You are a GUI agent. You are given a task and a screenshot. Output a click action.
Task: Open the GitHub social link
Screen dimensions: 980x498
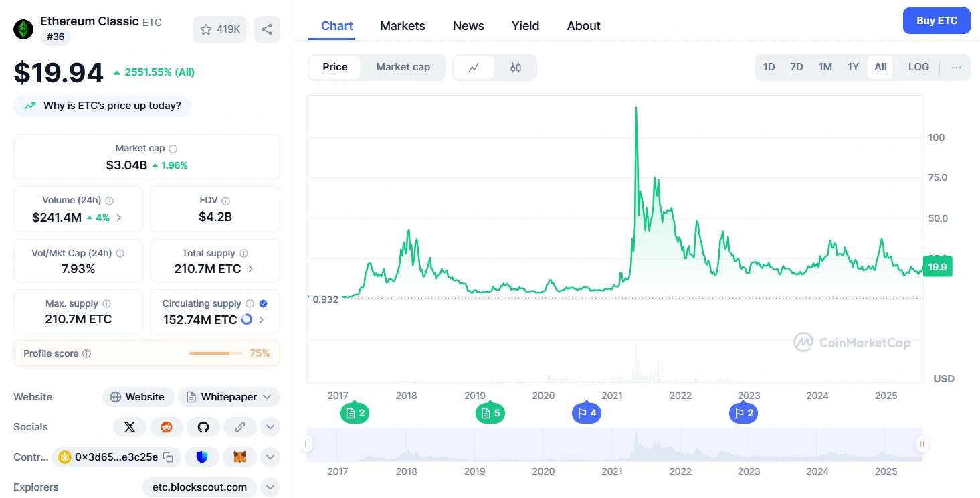point(203,427)
